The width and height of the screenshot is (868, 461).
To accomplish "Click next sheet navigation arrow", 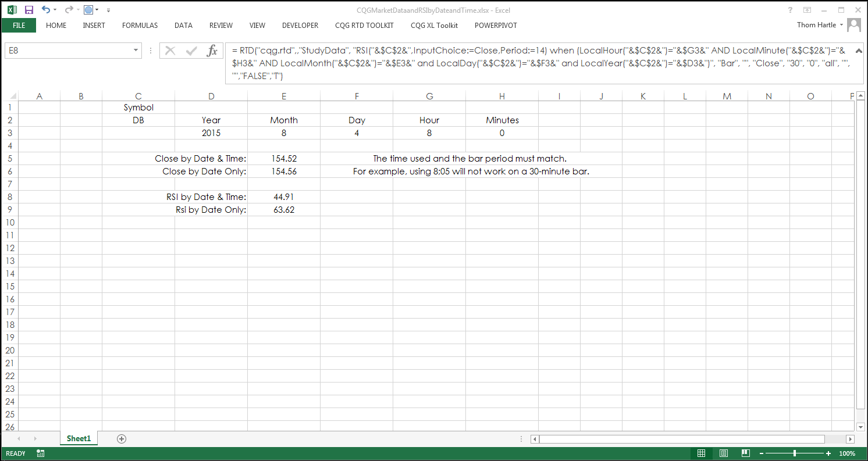I will 35,439.
